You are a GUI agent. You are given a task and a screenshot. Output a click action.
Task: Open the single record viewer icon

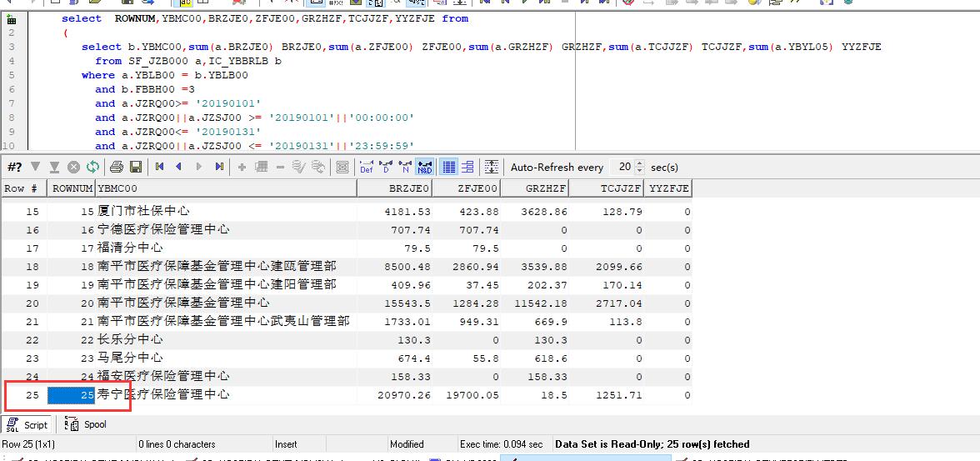coord(342,167)
